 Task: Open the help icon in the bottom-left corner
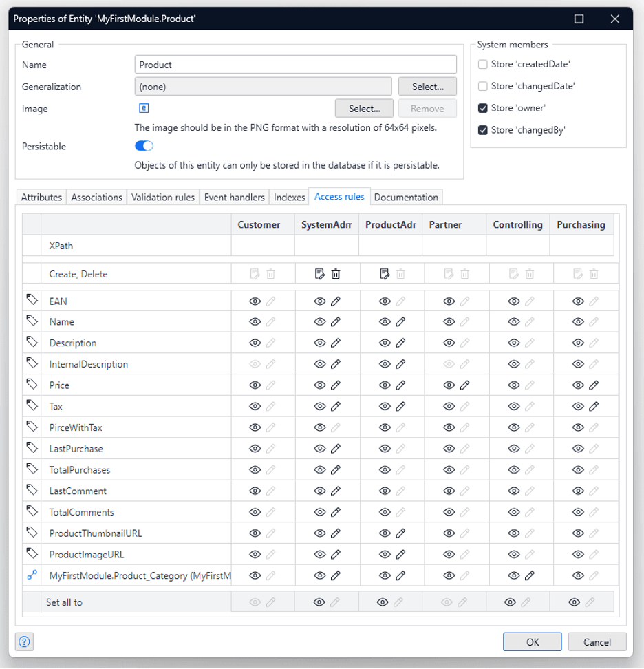coord(24,641)
